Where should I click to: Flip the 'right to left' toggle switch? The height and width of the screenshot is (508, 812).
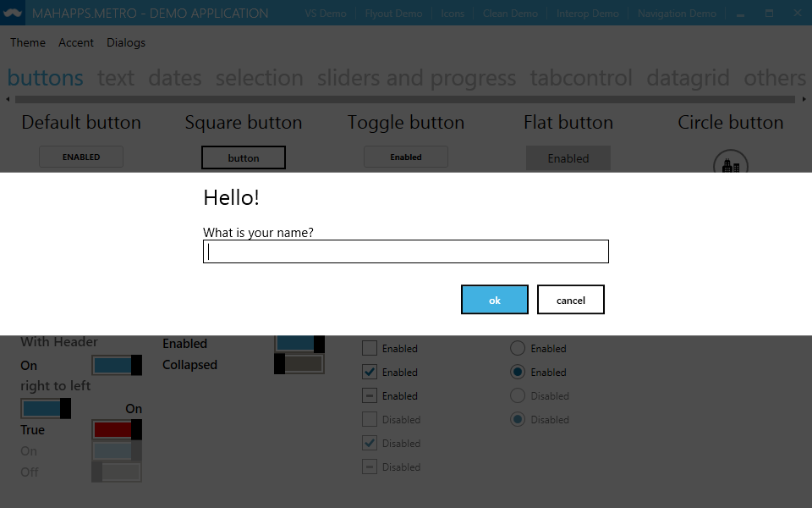pos(45,407)
